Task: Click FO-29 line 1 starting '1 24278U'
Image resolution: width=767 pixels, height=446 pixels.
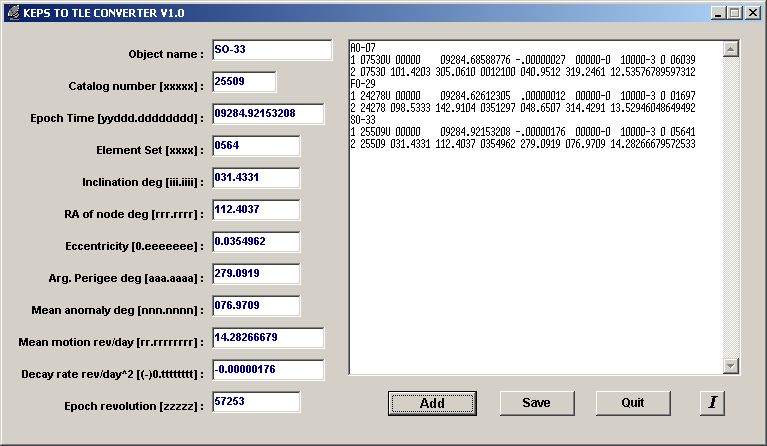Action: tap(522, 96)
